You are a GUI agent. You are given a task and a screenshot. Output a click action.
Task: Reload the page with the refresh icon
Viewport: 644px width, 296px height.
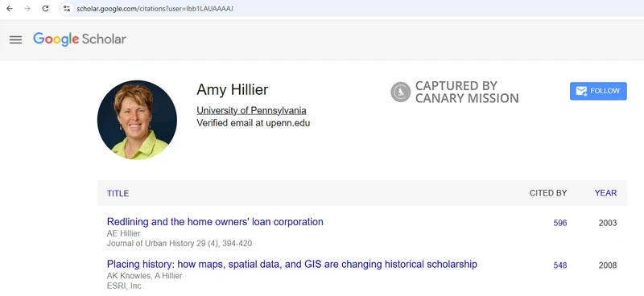click(x=45, y=8)
